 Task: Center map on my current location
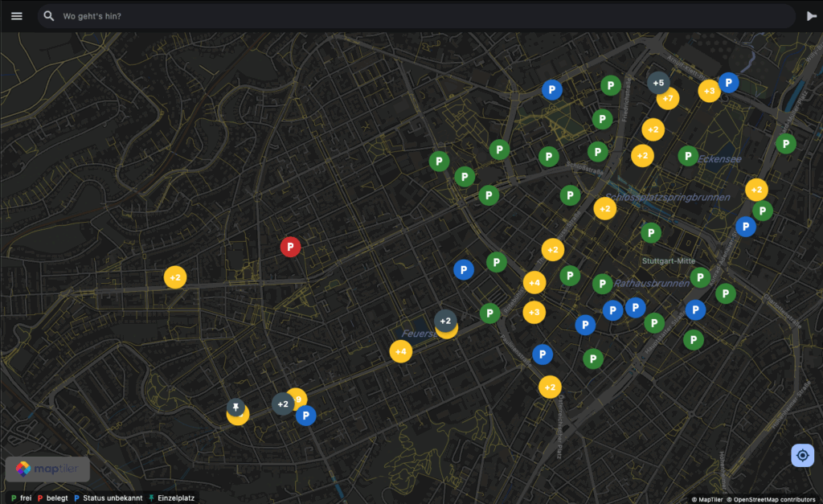[x=802, y=456]
